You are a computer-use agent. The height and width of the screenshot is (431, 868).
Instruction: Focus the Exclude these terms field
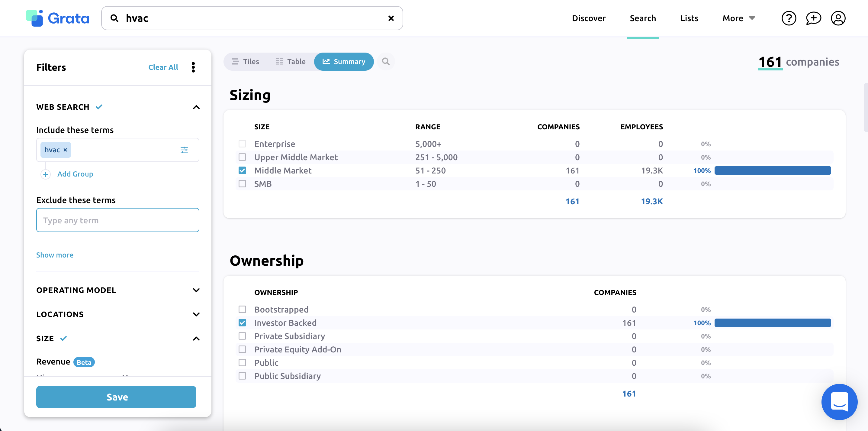pos(117,220)
